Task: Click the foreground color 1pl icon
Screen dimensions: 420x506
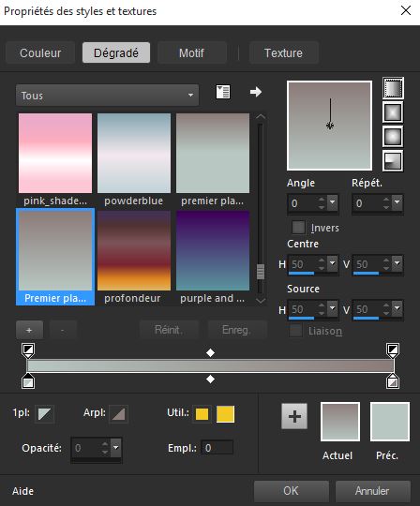Action: (x=44, y=414)
